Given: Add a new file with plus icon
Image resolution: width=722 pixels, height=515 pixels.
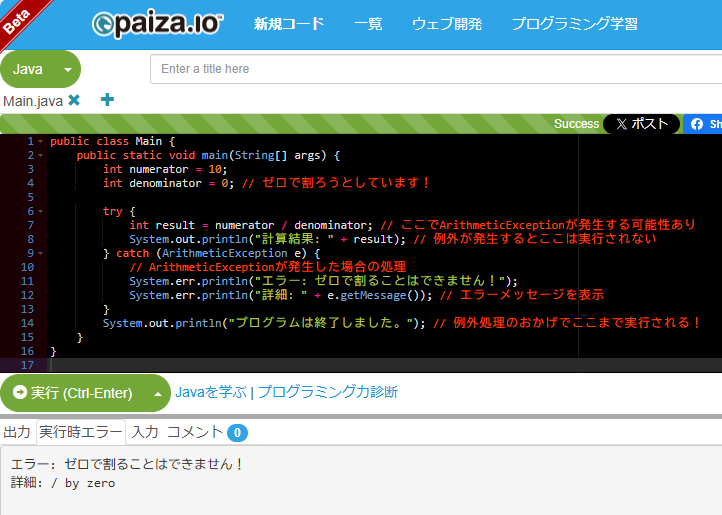Looking at the screenshot, I should [x=107, y=100].
